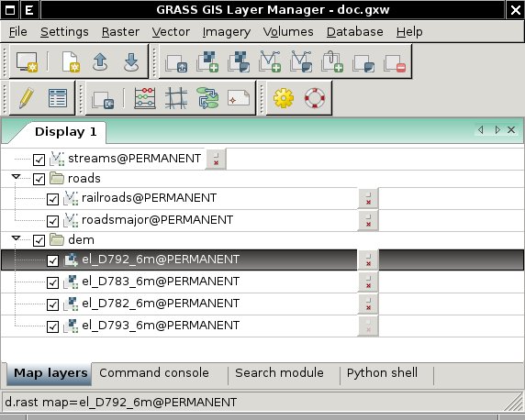Open properties button for el_D792_6m@PERMANENT
Image resolution: width=525 pixels, height=420 pixels.
point(368,260)
